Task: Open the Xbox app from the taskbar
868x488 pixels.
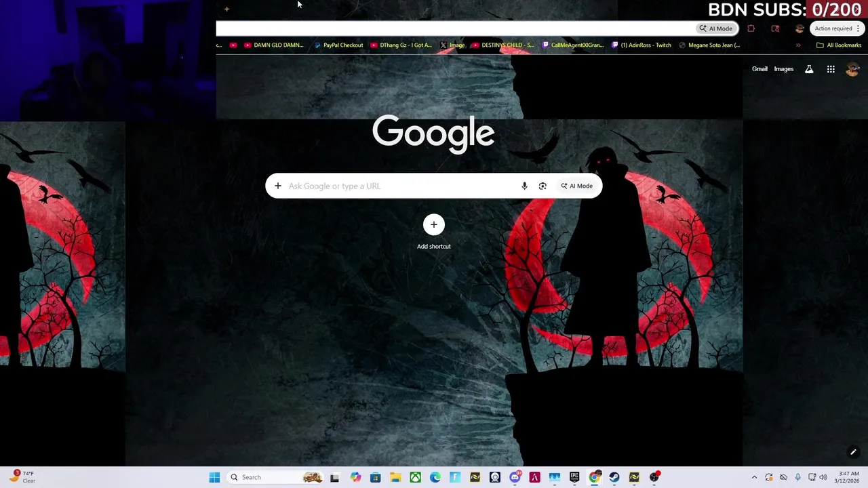Action: coord(415,477)
